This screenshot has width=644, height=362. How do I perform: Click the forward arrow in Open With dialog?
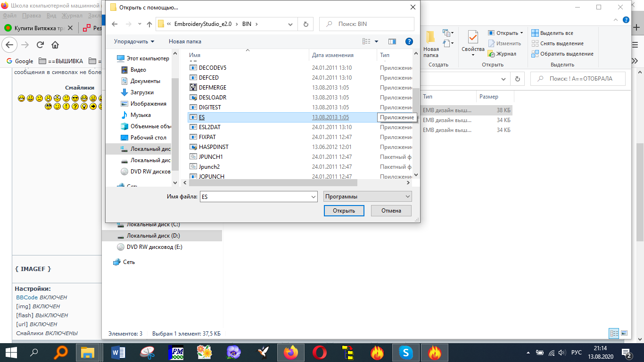pos(128,24)
